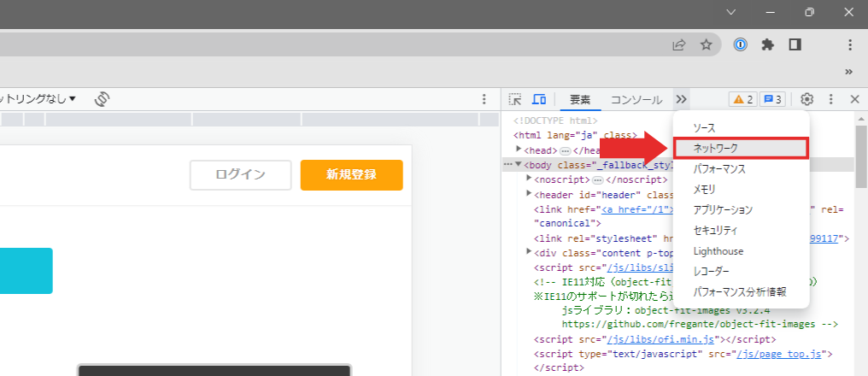The image size is (868, 376).
Task: Select メモリ from the overflow menu
Action: tap(742, 190)
